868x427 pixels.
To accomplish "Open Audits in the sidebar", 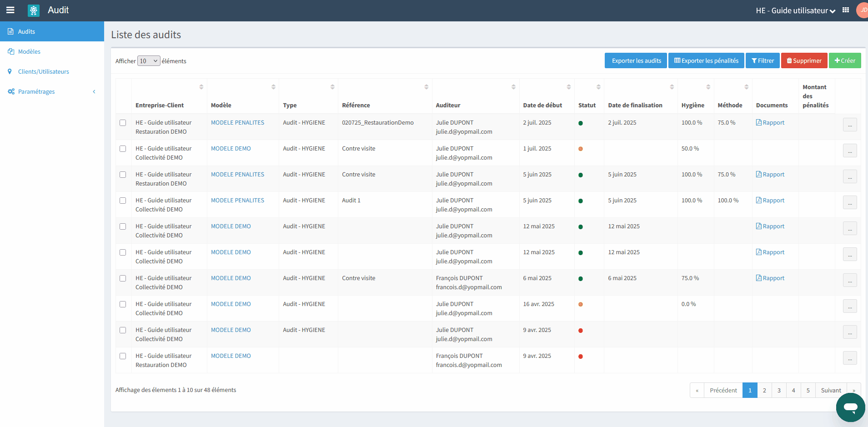I will coord(52,31).
